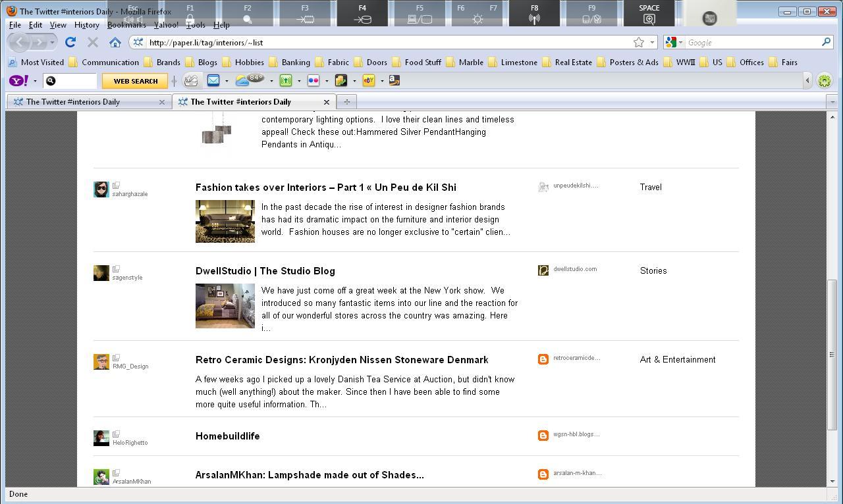Click the search magnifier in Google box
843x504 pixels.
[826, 42]
